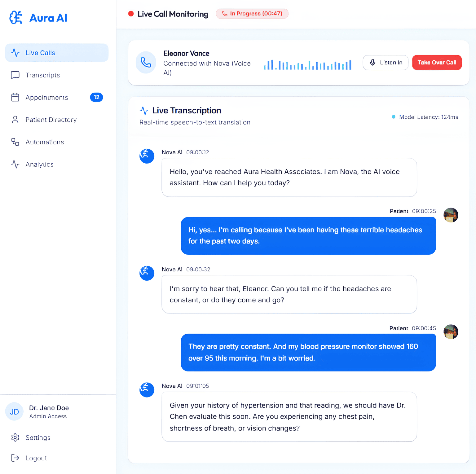The height and width of the screenshot is (474, 476).
Task: Click the call audio waveform visualizer
Action: (x=307, y=64)
